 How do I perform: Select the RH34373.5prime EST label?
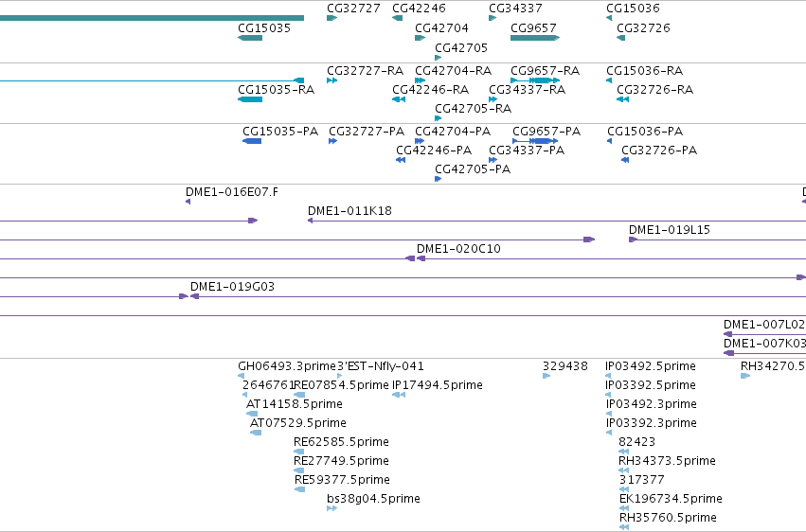point(667,461)
